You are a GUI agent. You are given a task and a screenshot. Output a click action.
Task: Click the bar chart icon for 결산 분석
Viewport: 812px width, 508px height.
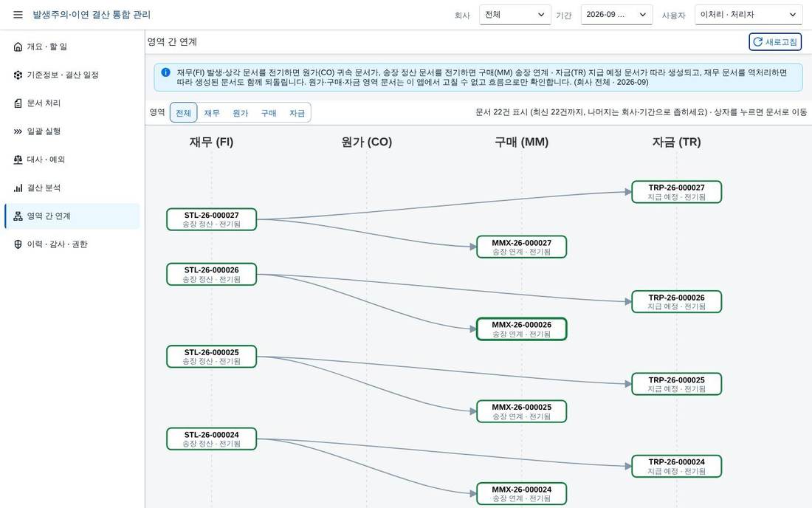18,188
